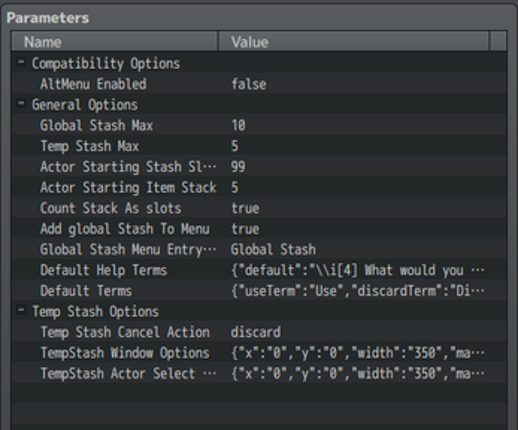Click the value 5 for Actor Starting Item Stack
518x430 pixels.
235,187
